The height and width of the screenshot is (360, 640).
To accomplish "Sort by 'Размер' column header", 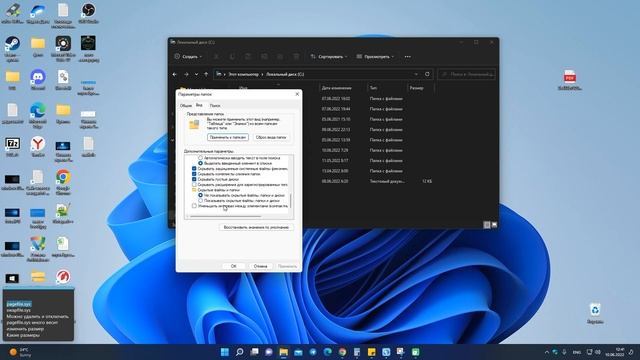I will tap(416, 88).
